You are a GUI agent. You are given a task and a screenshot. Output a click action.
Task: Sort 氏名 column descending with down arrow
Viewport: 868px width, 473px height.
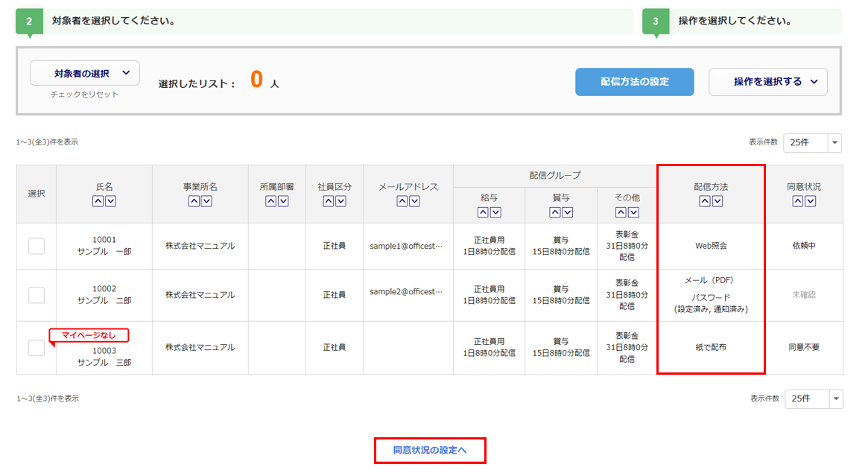[x=110, y=201]
